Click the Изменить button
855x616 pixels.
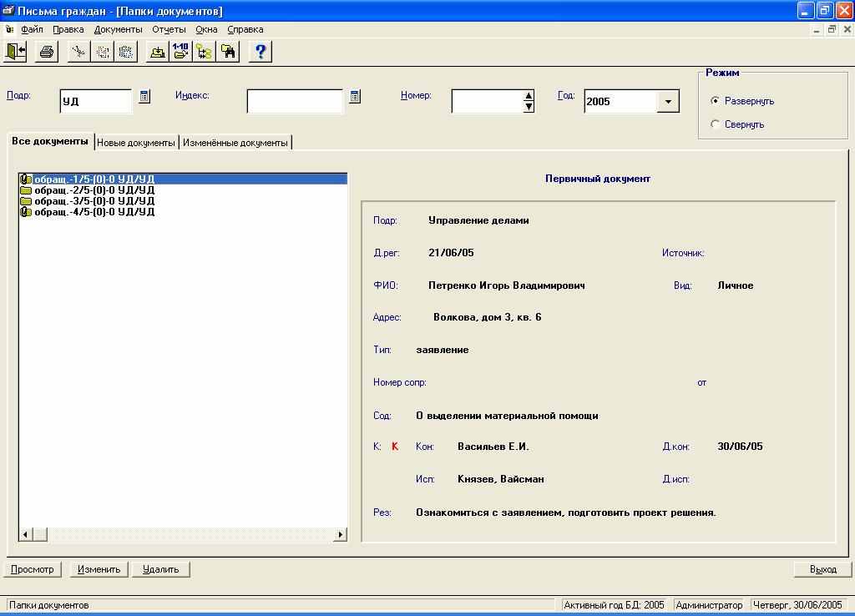coord(99,569)
